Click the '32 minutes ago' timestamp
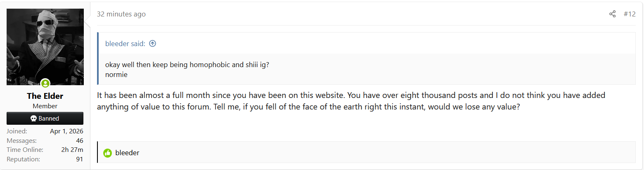 121,14
